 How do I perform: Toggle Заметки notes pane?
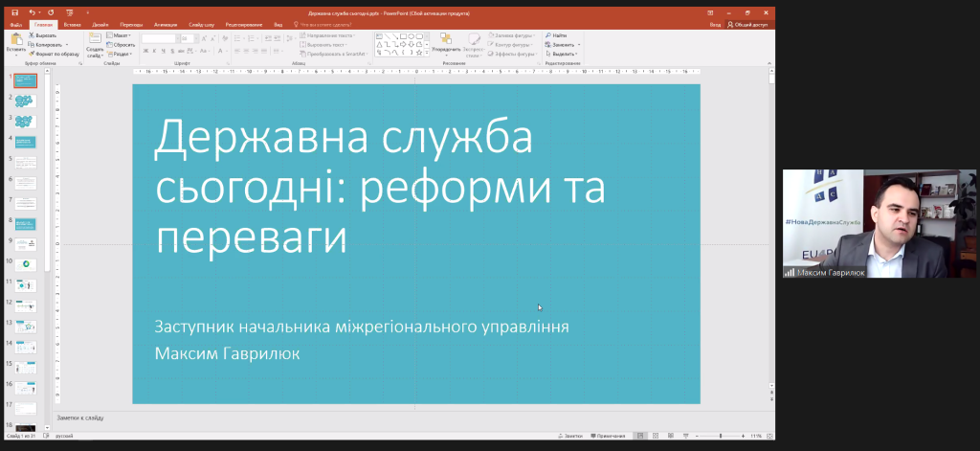pyautogui.click(x=570, y=436)
